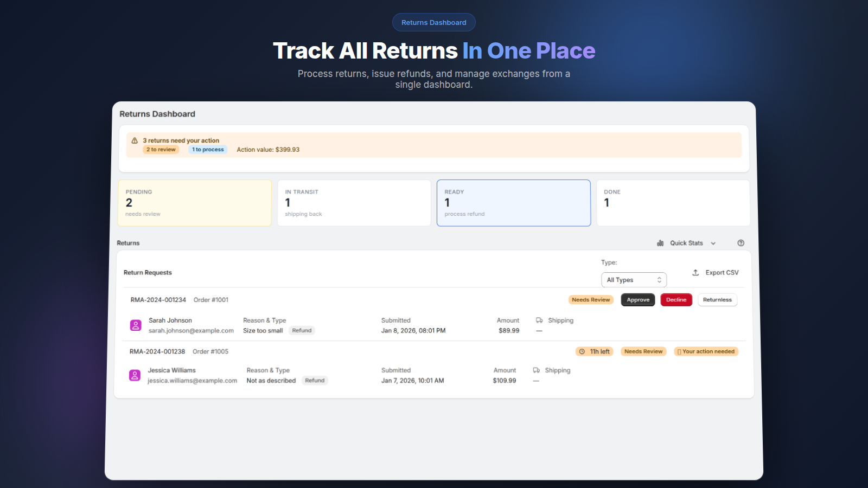Click the clock icon on the 11h left badge
The height and width of the screenshot is (488, 868).
coord(583,351)
